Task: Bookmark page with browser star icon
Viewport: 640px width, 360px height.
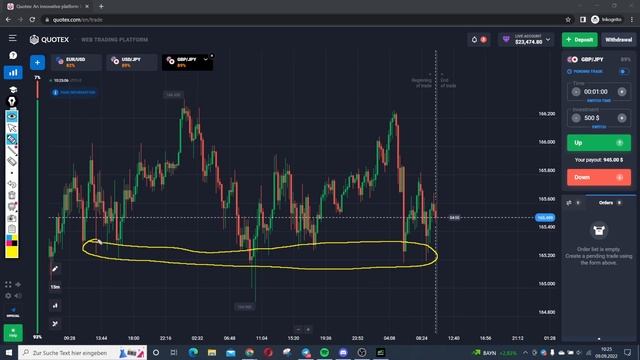Action: pos(568,20)
